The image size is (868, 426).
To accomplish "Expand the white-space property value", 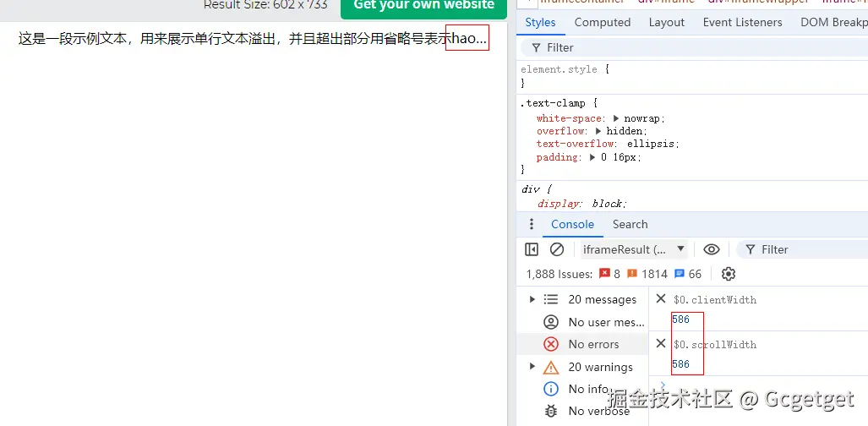I will coord(615,118).
